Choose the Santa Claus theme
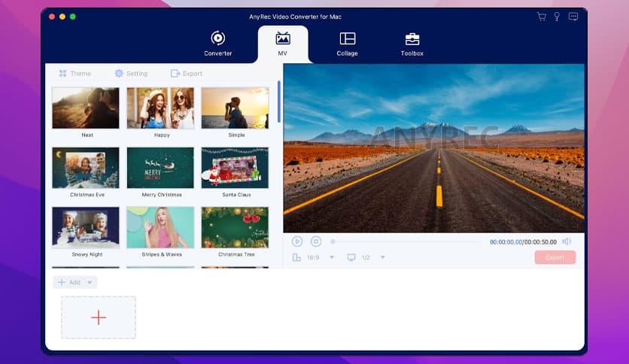The image size is (629, 364). pos(235,168)
